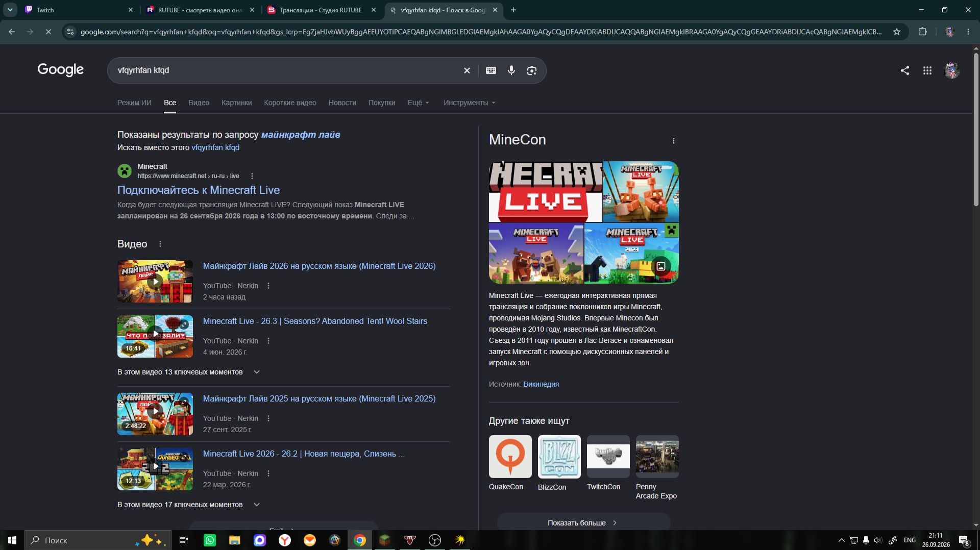Go to the Google homepage via logo
Viewport: 980px width, 550px height.
pyautogui.click(x=60, y=70)
